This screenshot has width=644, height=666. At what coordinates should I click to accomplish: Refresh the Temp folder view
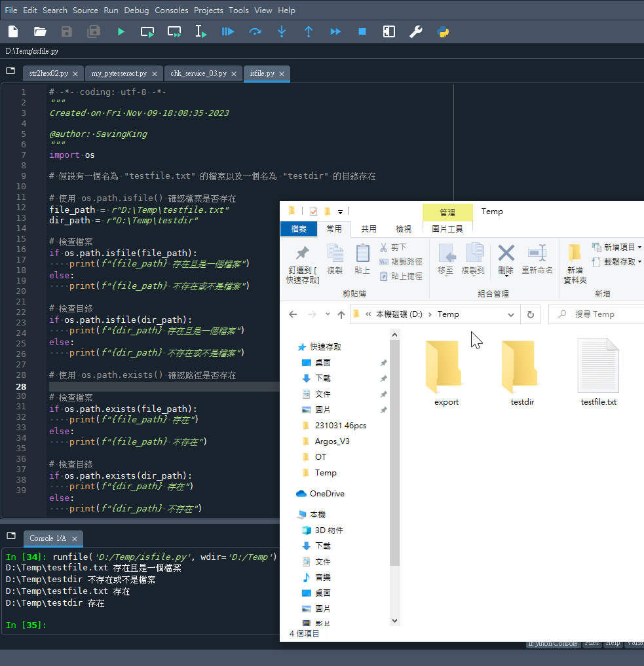tap(530, 314)
